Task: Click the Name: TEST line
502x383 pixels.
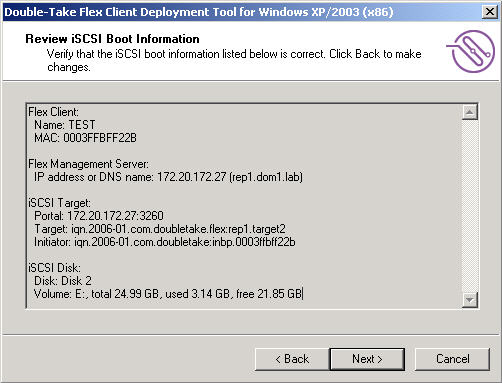Action: coord(65,125)
